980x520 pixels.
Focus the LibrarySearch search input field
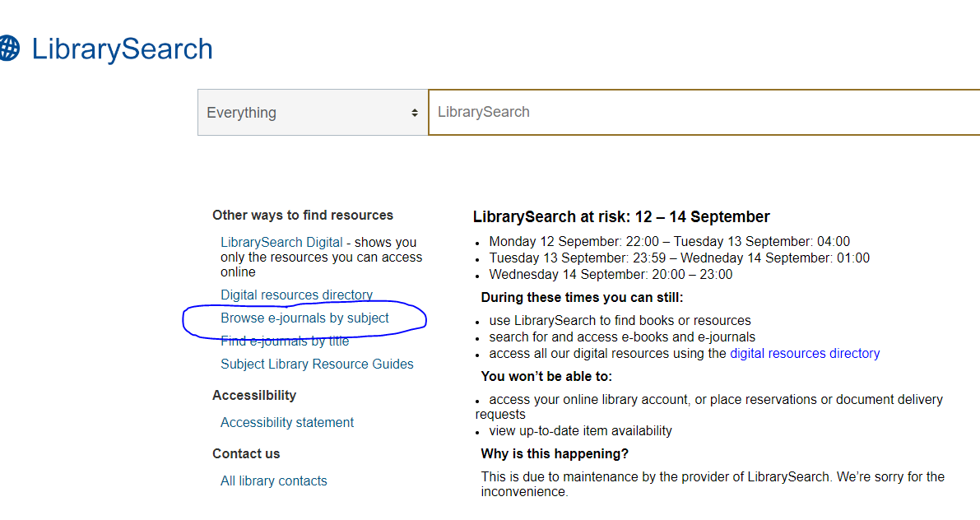(x=699, y=112)
